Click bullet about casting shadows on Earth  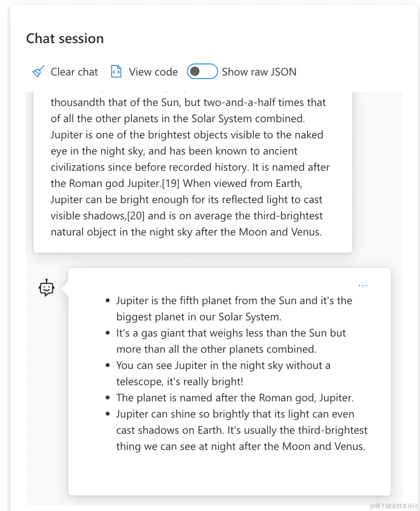tap(241, 430)
